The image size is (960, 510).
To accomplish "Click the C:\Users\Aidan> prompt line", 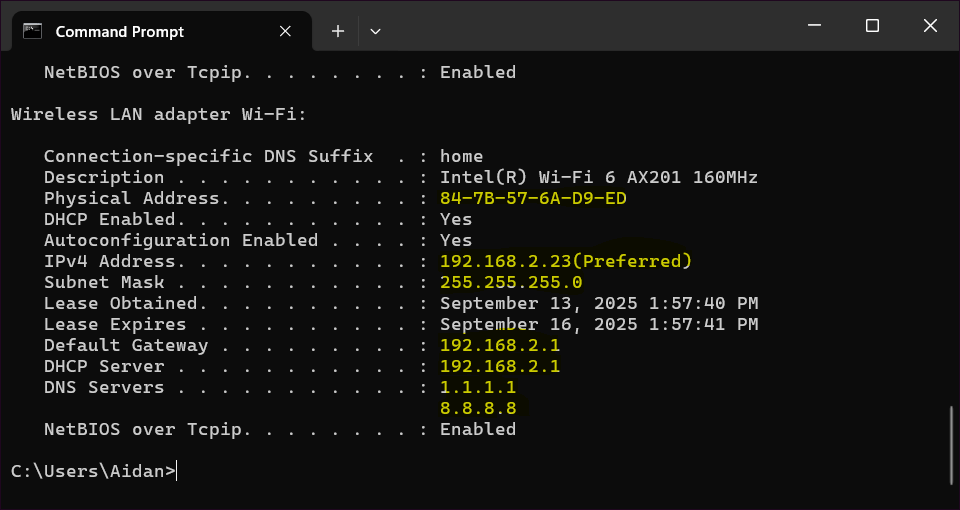I will click(93, 470).
